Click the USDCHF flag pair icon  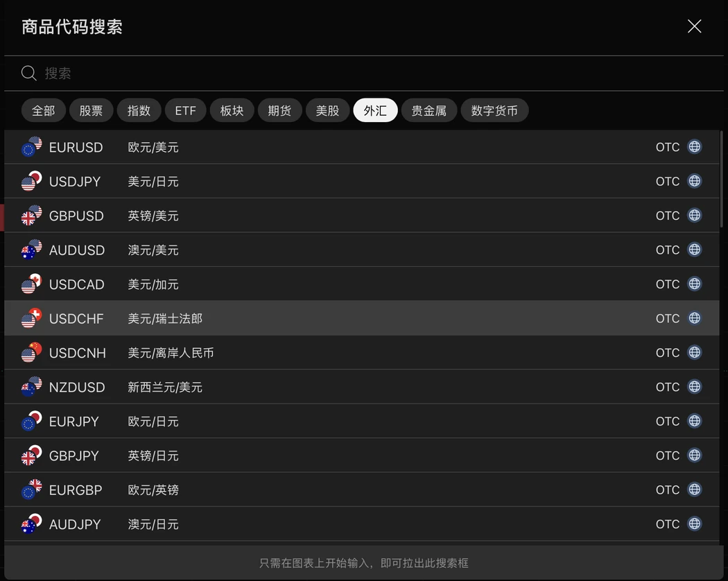(32, 318)
